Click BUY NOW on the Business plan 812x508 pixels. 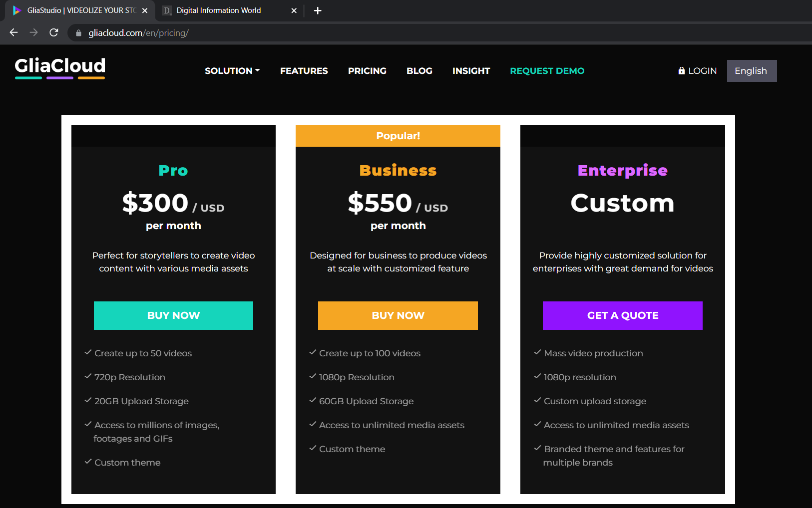398,315
